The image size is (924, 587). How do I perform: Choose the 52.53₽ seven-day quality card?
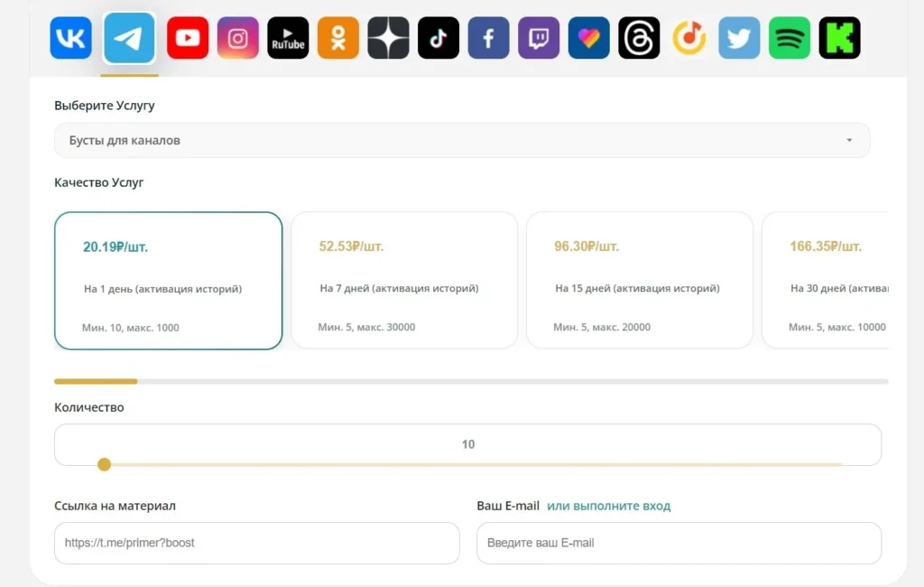coord(404,280)
